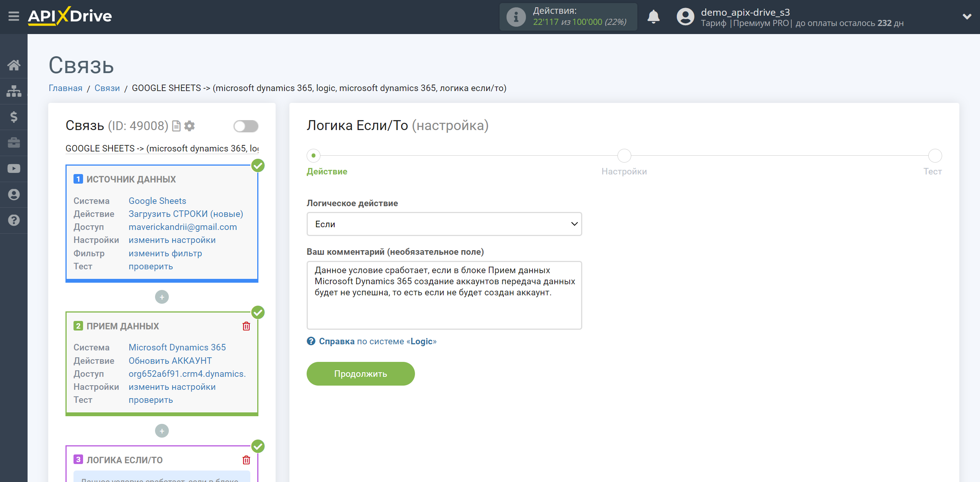Click the Действия counter 22'117 из 100'000

(580, 22)
